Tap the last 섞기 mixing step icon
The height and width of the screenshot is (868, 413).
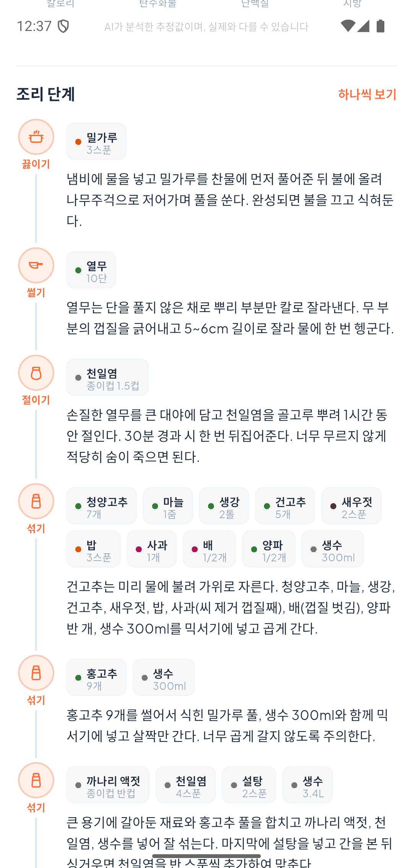coord(36,780)
